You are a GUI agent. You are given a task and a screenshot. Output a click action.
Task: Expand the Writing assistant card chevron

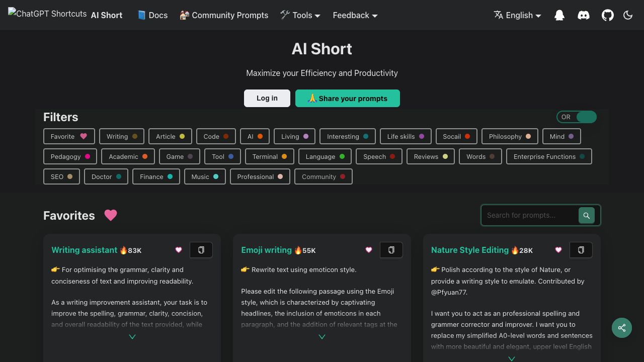pyautogui.click(x=132, y=337)
